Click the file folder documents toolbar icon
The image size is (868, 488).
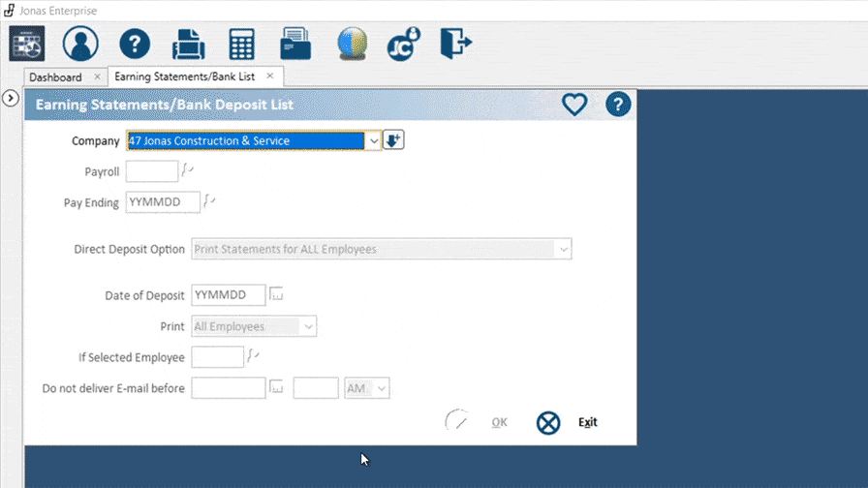click(x=295, y=44)
